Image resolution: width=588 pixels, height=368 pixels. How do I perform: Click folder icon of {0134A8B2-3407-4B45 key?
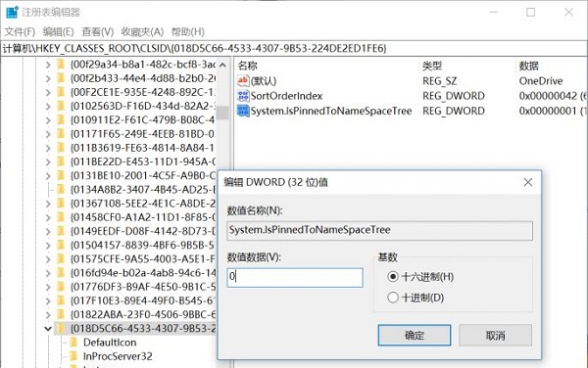tap(61, 190)
